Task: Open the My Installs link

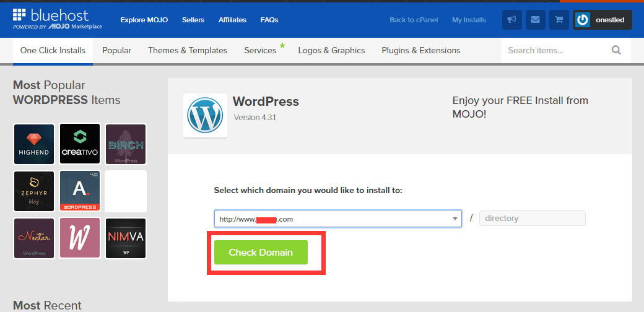Action: (x=469, y=20)
